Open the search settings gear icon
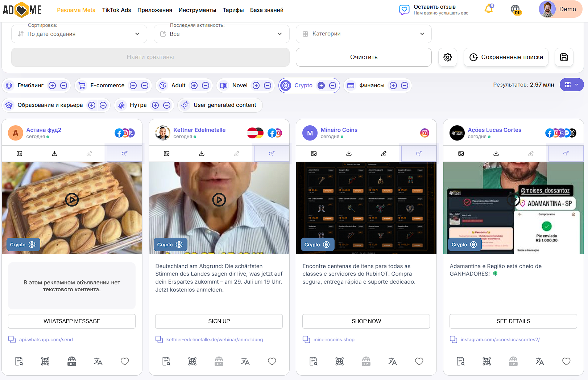The image size is (588, 380). (448, 57)
